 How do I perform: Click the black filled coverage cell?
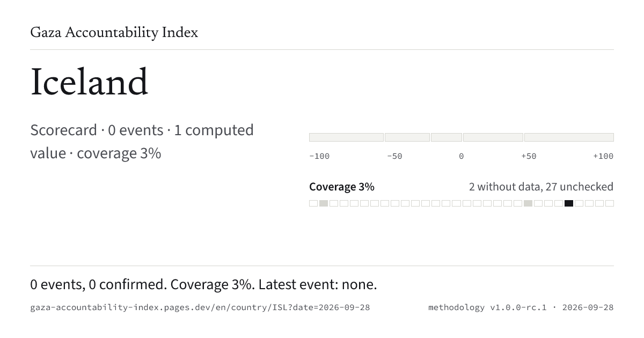tap(569, 203)
